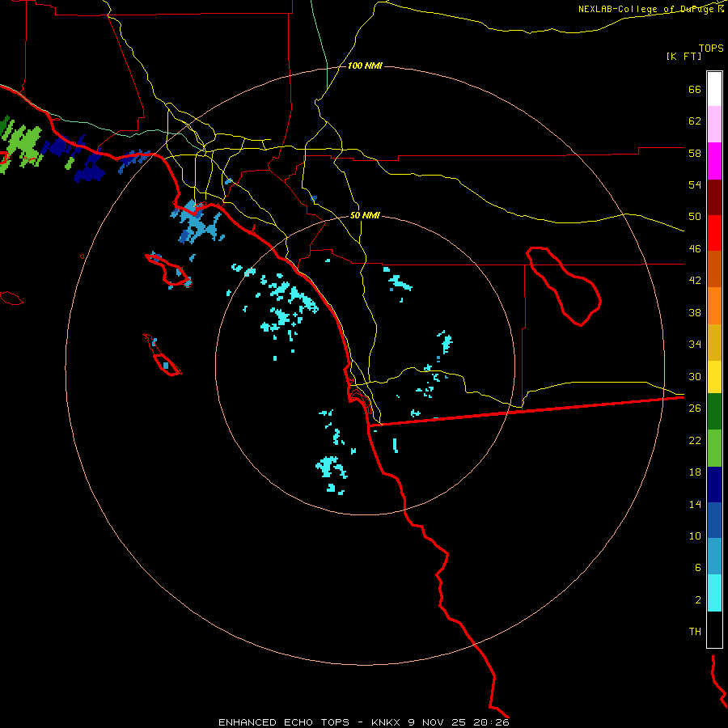Click the black TH threshold legend swatch

714,629
